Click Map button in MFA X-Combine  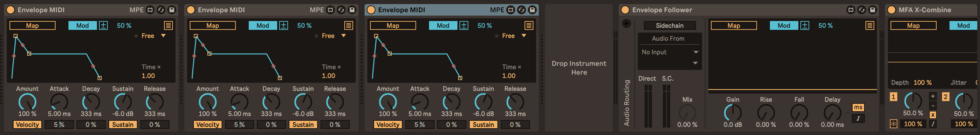coord(914,25)
